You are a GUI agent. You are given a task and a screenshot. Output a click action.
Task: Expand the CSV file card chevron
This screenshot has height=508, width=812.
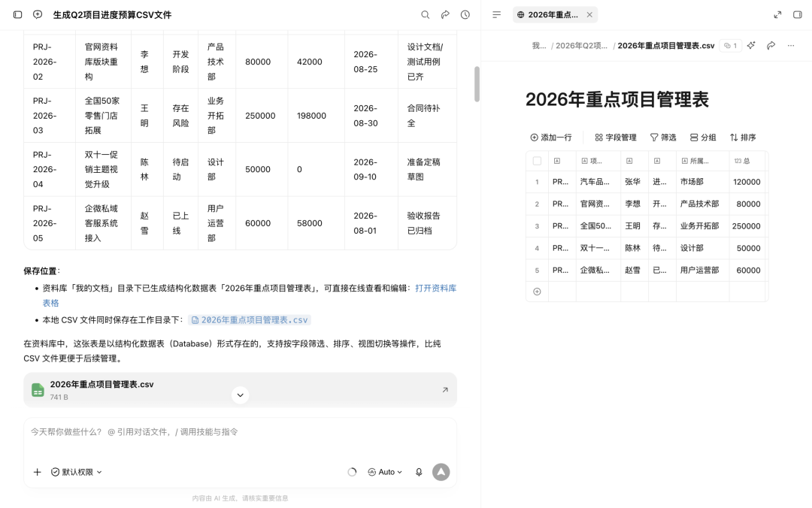241,395
